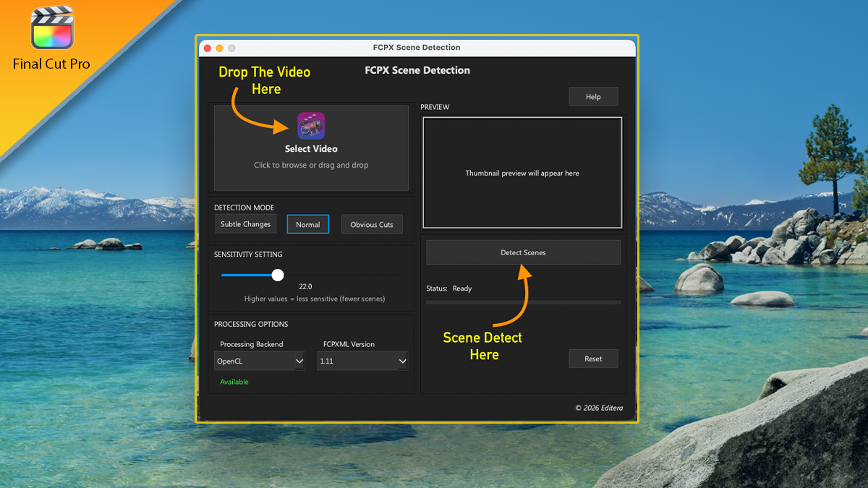This screenshot has height=488, width=868.
Task: Select the Available backend status text
Action: [234, 381]
